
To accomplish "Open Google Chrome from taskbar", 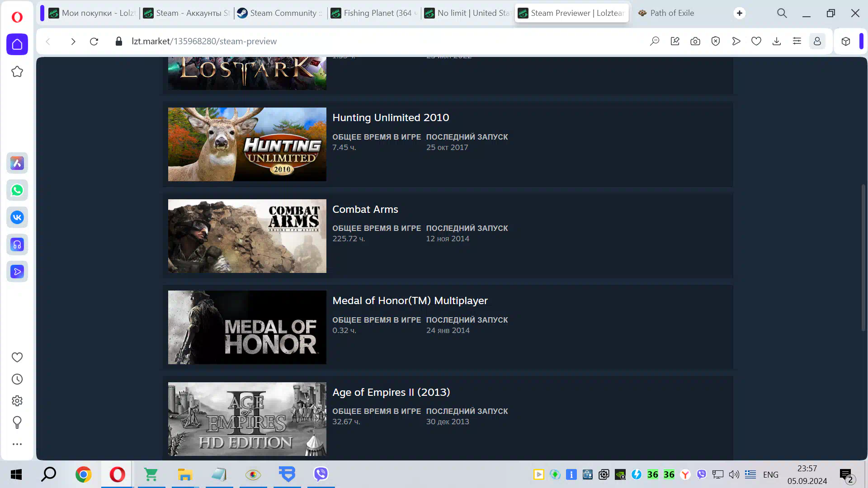I will coord(83,474).
